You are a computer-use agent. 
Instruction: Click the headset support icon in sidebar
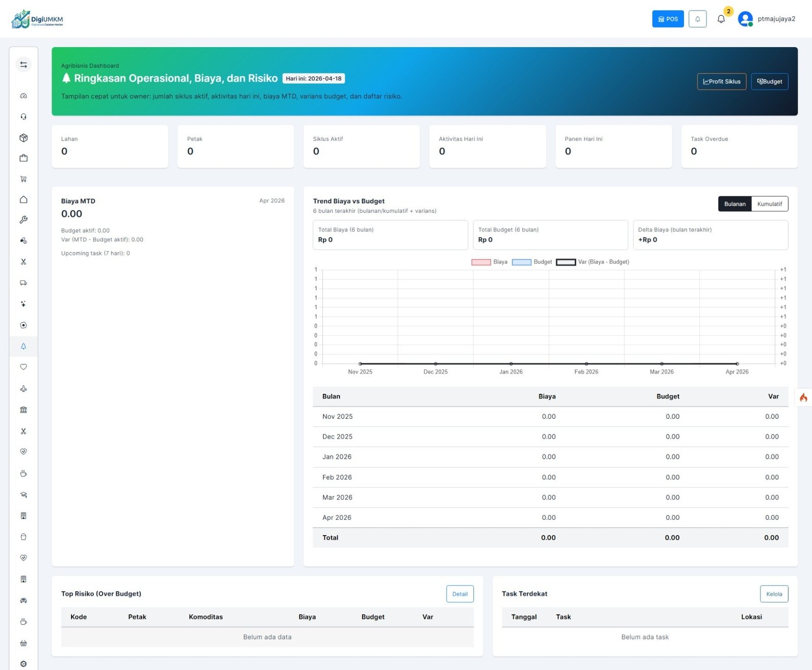click(23, 117)
